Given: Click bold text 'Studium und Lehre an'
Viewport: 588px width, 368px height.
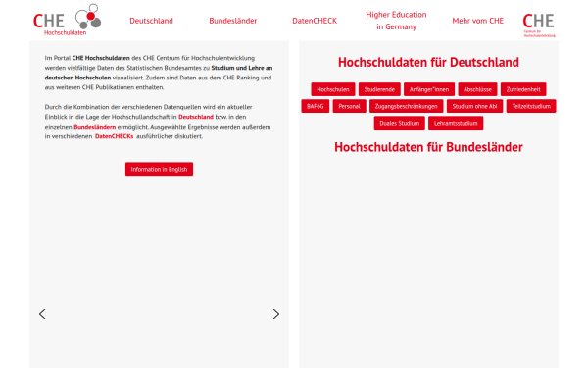Looking at the screenshot, I should coord(242,68).
